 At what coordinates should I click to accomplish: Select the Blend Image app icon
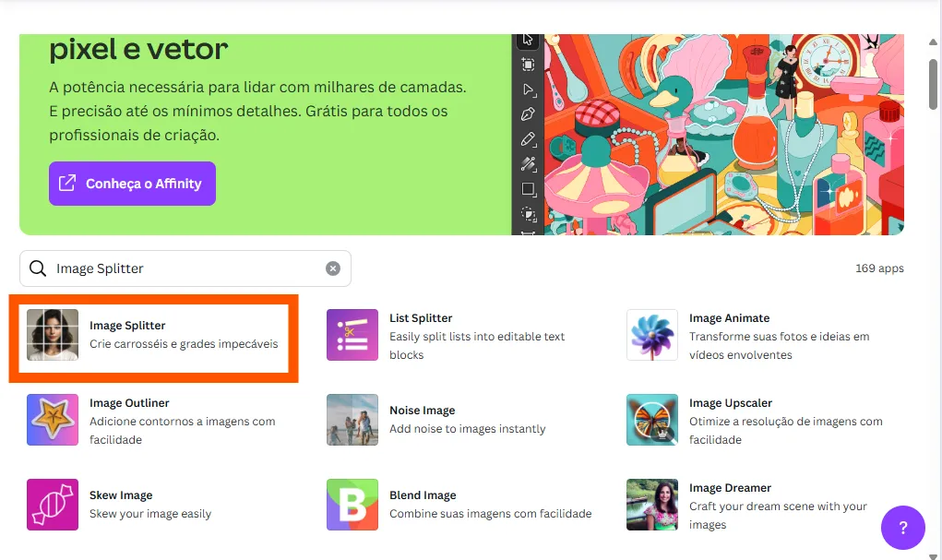(352, 505)
